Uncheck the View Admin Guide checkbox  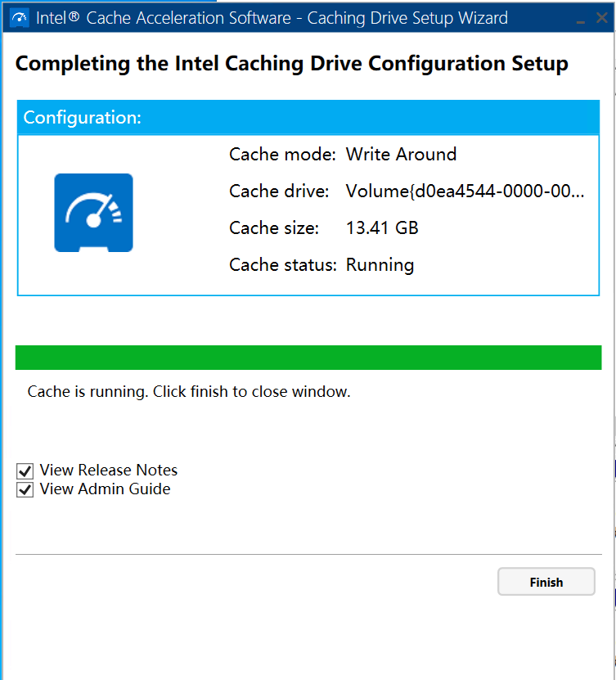pos(25,490)
